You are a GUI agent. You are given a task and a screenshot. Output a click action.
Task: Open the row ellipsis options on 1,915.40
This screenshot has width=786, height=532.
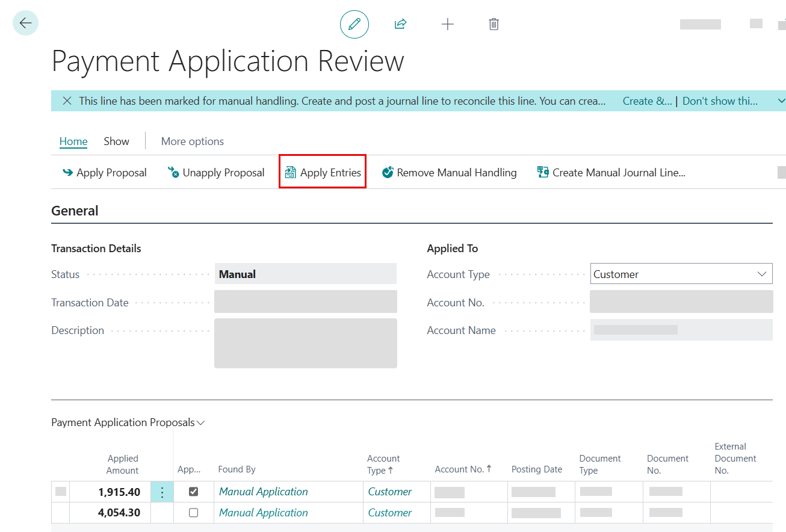pyautogui.click(x=161, y=491)
